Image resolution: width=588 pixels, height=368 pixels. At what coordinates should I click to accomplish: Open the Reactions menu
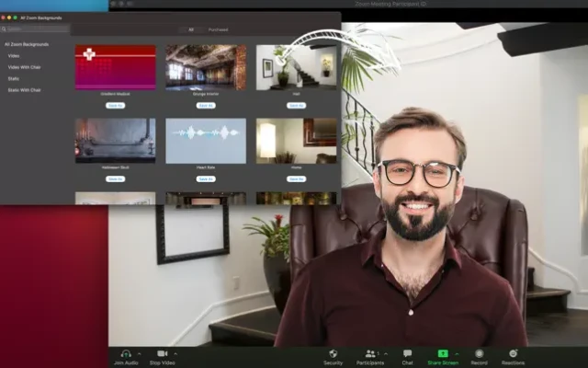click(513, 353)
